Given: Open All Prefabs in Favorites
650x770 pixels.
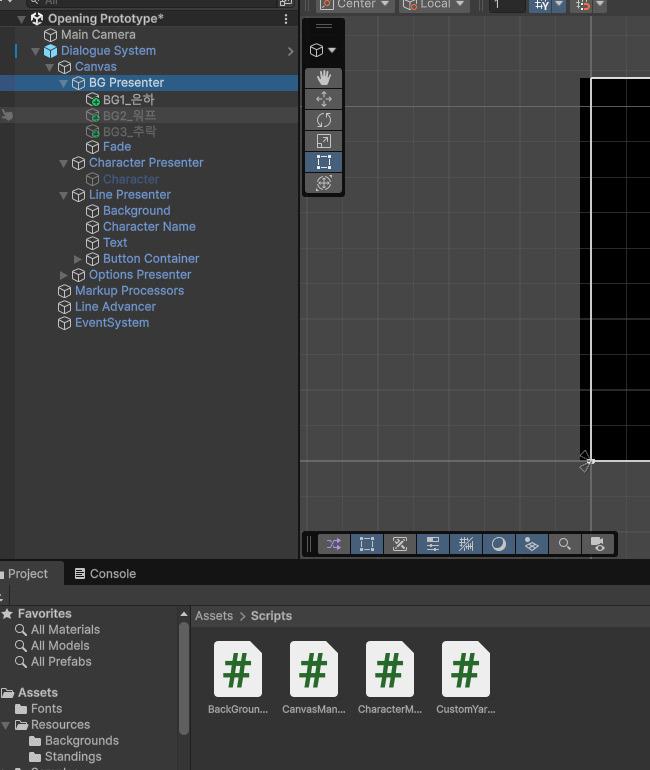Looking at the screenshot, I should click(x=61, y=662).
